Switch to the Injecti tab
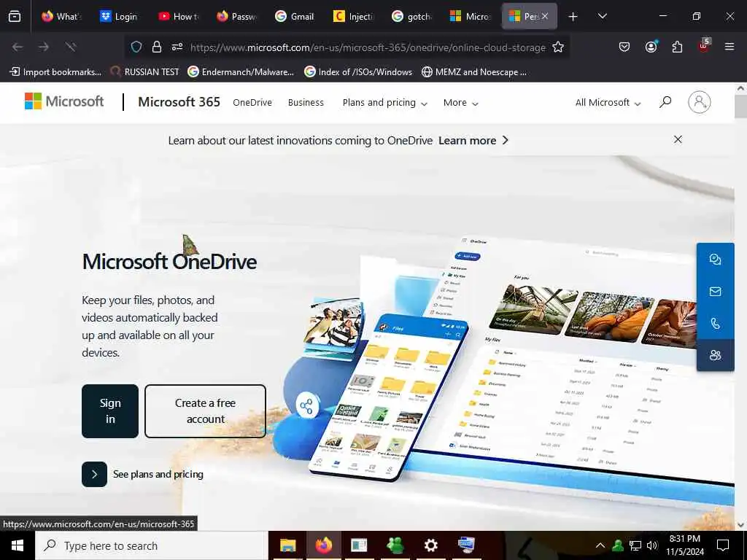This screenshot has height=560, width=747. [353, 17]
